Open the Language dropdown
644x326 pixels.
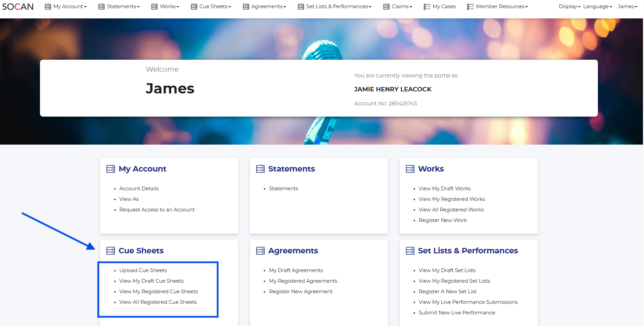597,6
